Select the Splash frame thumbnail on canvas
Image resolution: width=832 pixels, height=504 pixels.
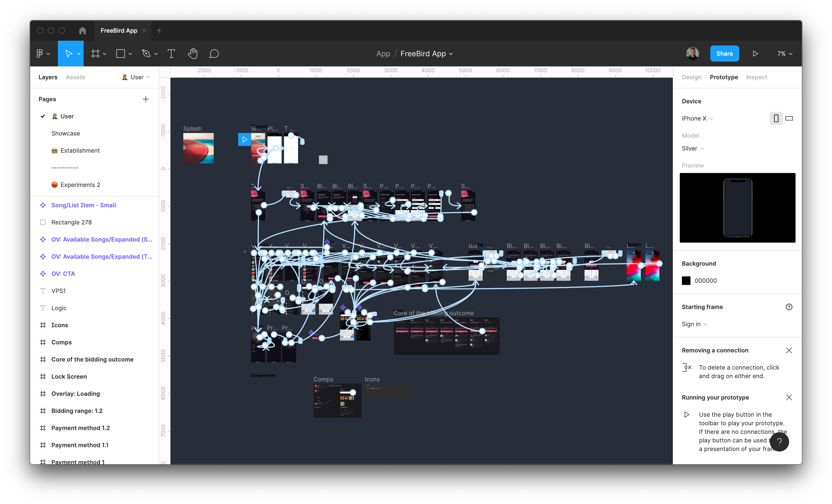tap(198, 148)
